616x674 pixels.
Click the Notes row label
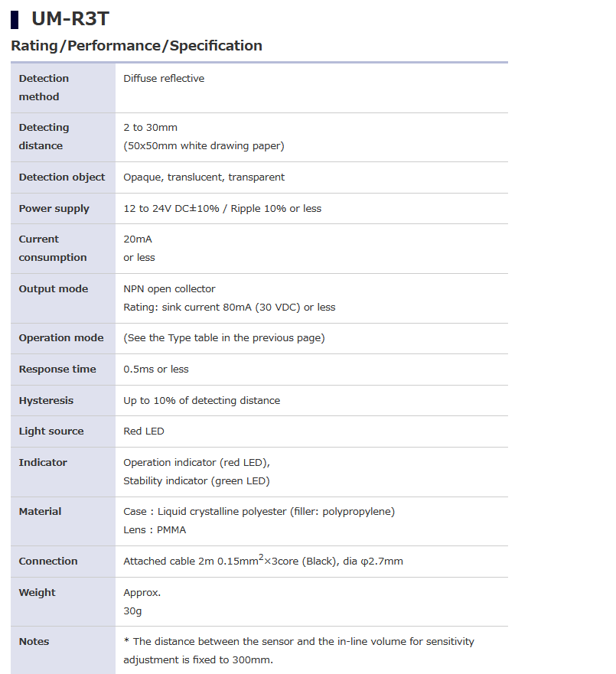pyautogui.click(x=34, y=641)
